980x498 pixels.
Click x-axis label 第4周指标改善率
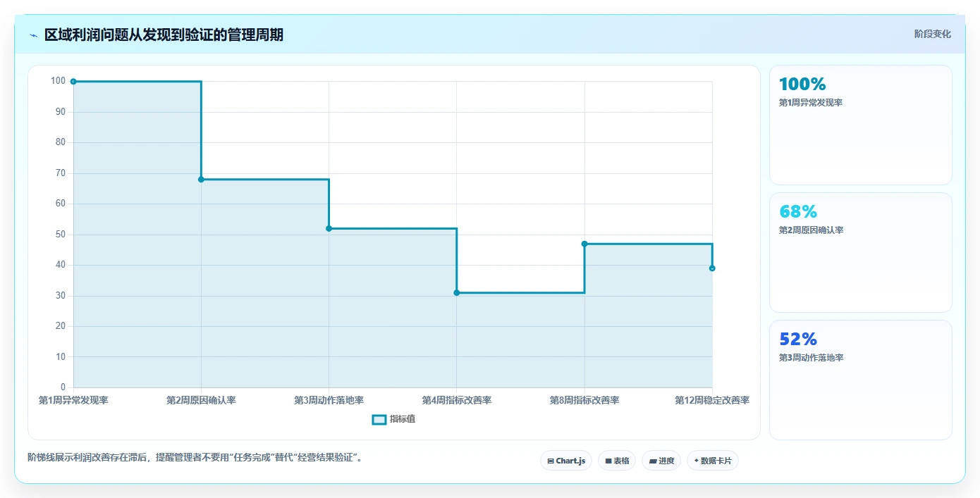pyautogui.click(x=457, y=400)
